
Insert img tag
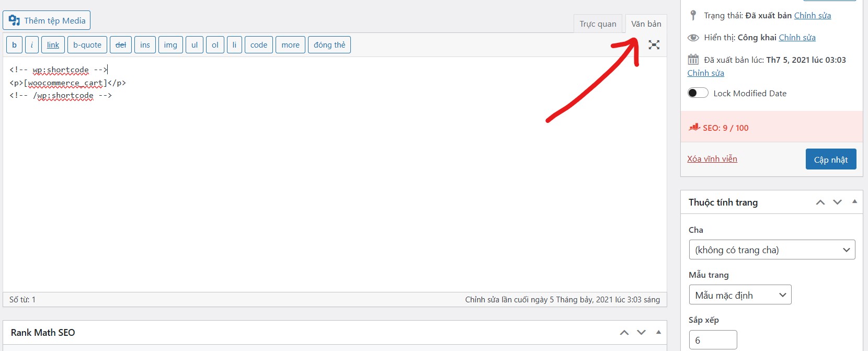coord(170,45)
